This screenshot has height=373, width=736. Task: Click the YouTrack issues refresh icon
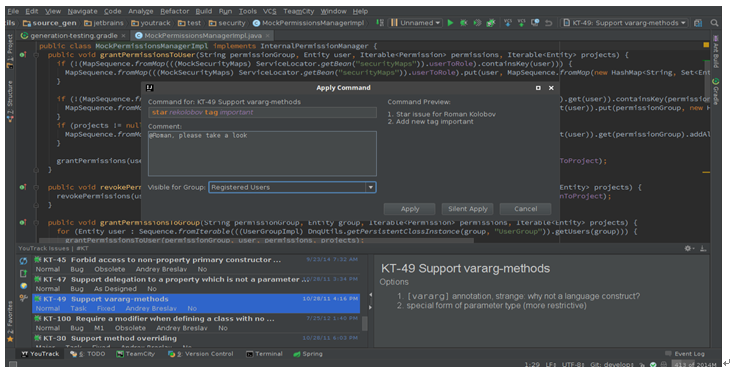click(23, 261)
